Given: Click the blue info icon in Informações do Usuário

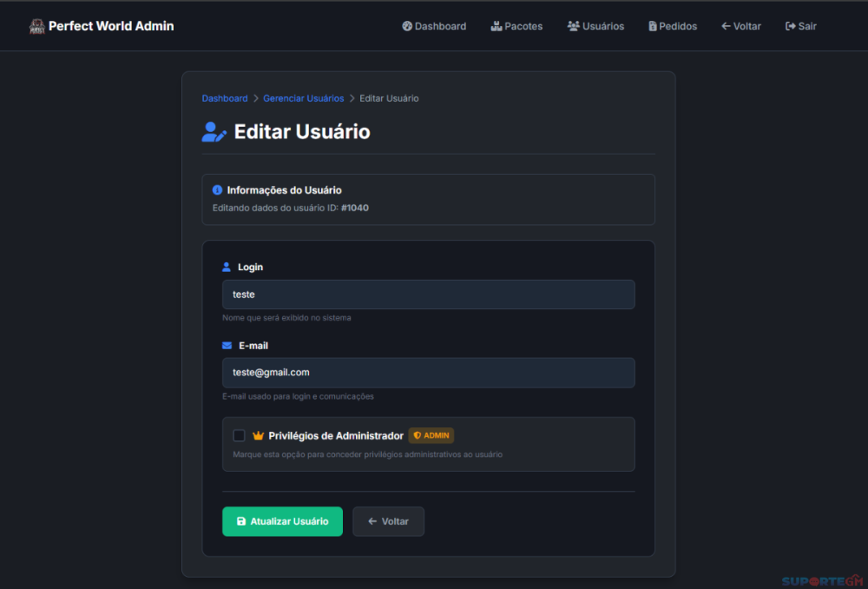Looking at the screenshot, I should coord(218,190).
